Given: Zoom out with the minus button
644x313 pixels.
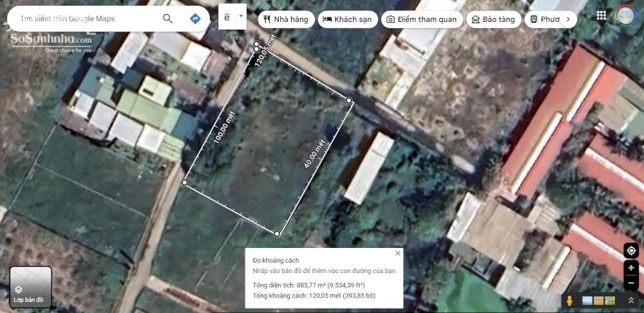Looking at the screenshot, I should [631, 282].
